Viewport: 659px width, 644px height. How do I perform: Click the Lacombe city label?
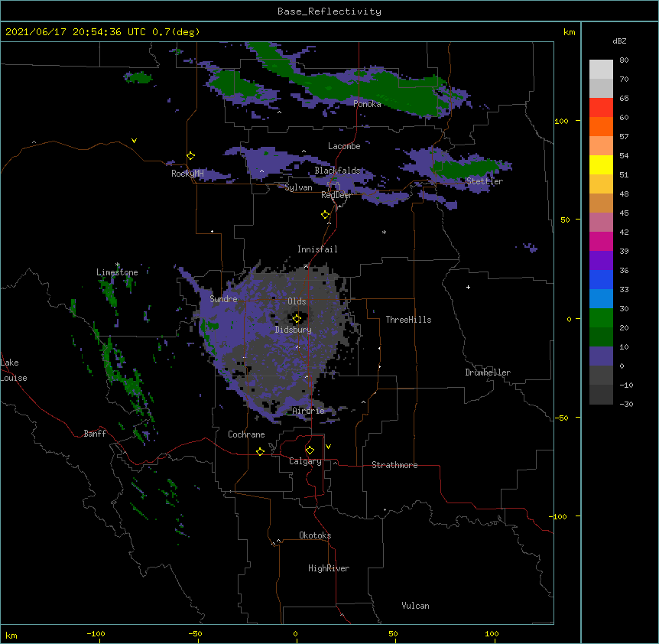[344, 146]
